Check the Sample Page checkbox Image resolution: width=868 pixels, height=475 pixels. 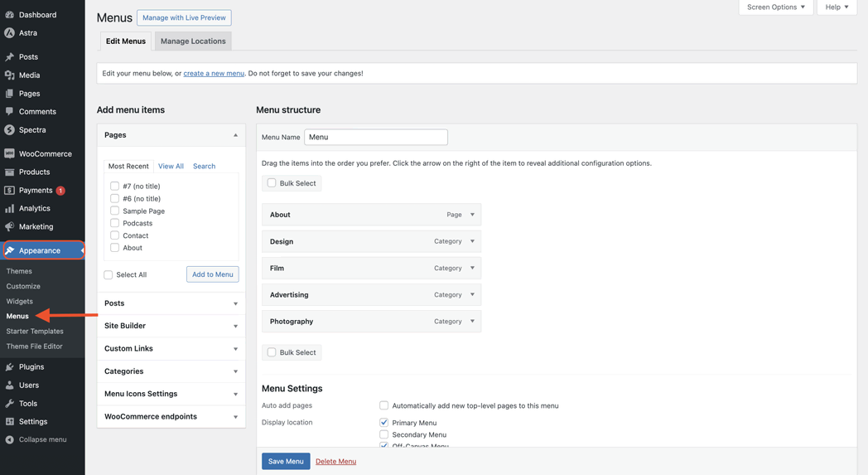click(x=114, y=211)
